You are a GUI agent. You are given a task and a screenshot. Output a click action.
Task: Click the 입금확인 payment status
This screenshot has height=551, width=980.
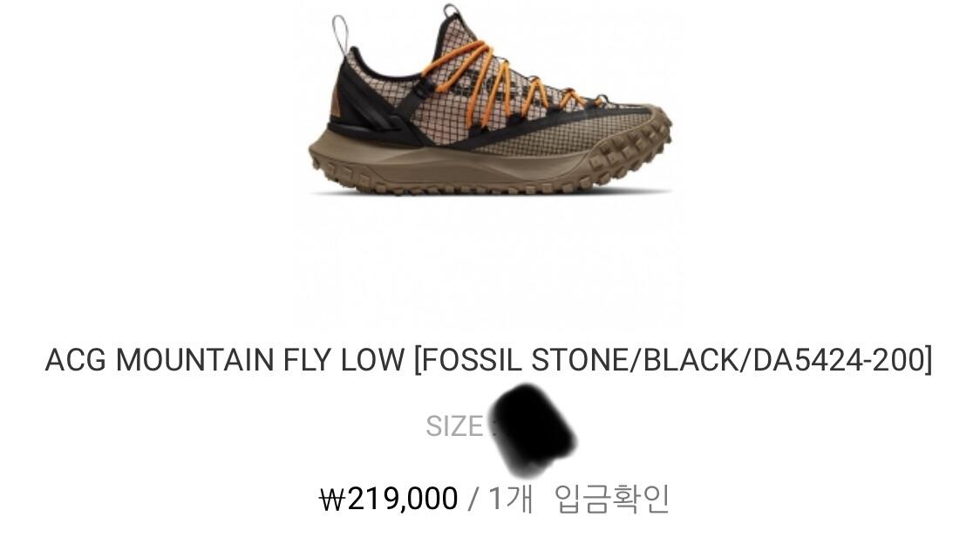(612, 499)
